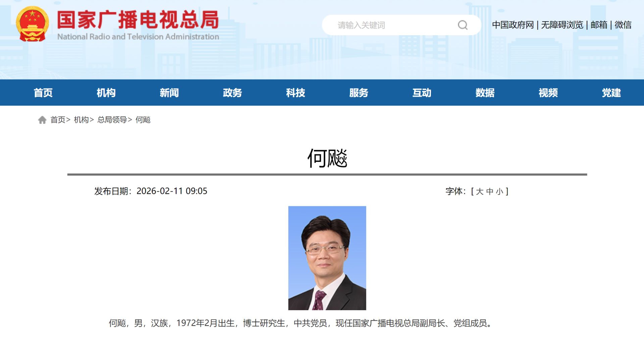Visit the 中国政府网 link
The width and height of the screenshot is (644, 337).
(513, 25)
